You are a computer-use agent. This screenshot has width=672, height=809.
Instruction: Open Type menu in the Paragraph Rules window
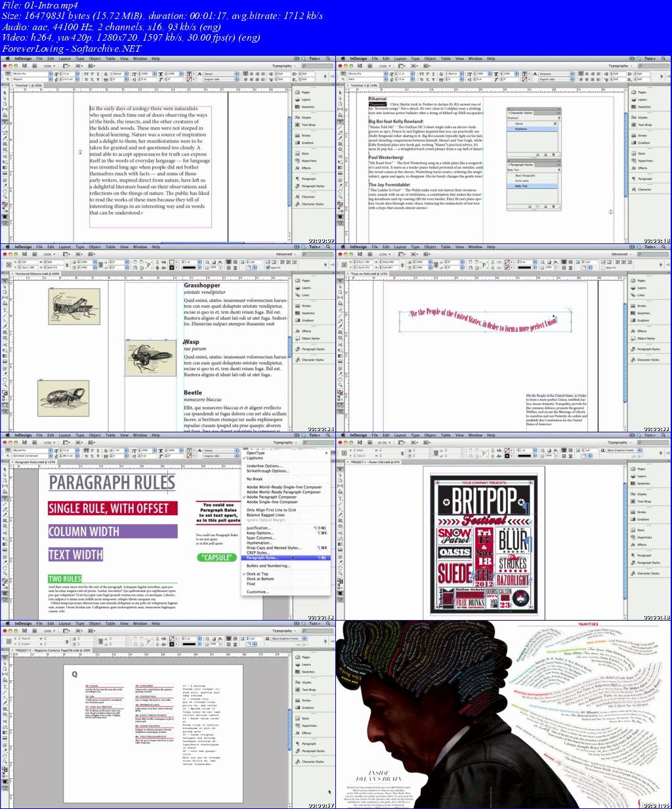[x=79, y=435]
